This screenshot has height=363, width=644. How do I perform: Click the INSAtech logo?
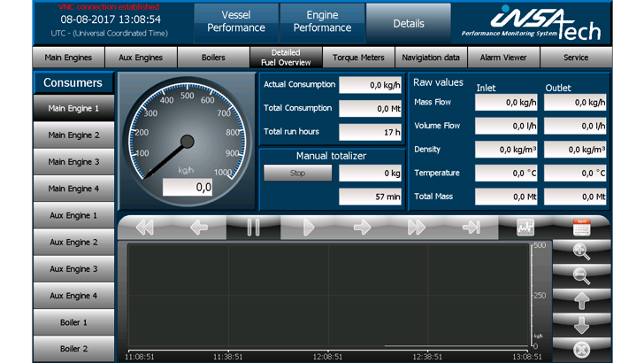[532, 23]
